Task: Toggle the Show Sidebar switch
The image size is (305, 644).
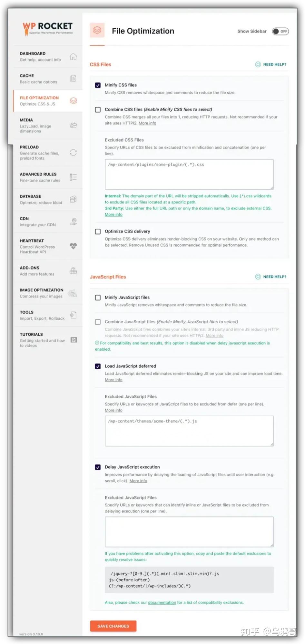Action: pos(280,31)
